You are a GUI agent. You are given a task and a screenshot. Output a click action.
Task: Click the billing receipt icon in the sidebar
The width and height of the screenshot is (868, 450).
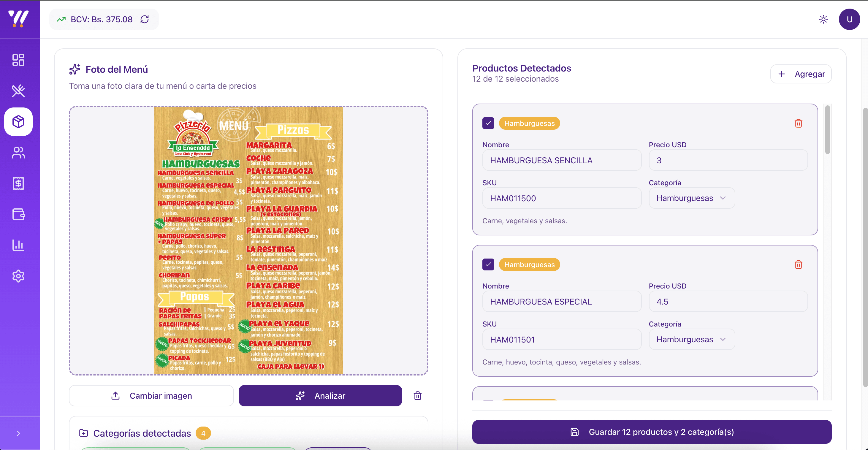tap(18, 183)
